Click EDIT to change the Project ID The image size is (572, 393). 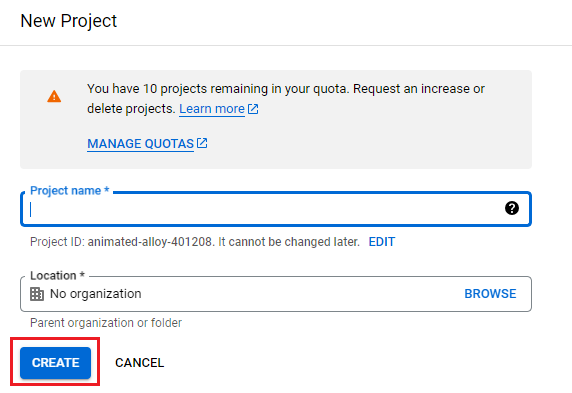(x=382, y=242)
